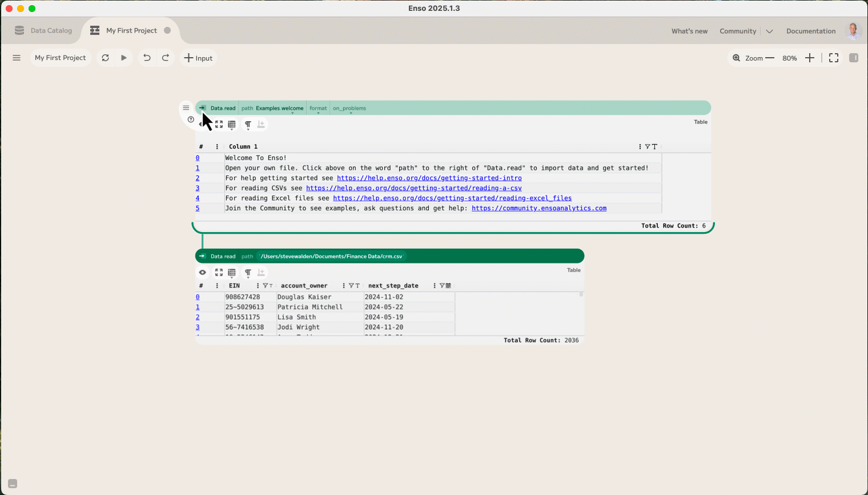Viewport: 868px width, 495px height.
Task: Open the Documentation link
Action: 811,31
